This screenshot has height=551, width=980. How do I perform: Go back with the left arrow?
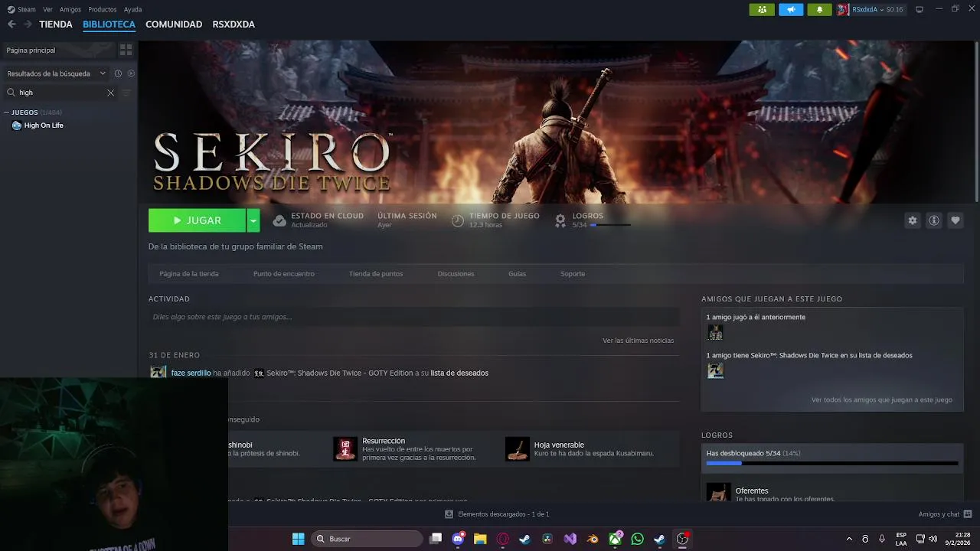11,24
